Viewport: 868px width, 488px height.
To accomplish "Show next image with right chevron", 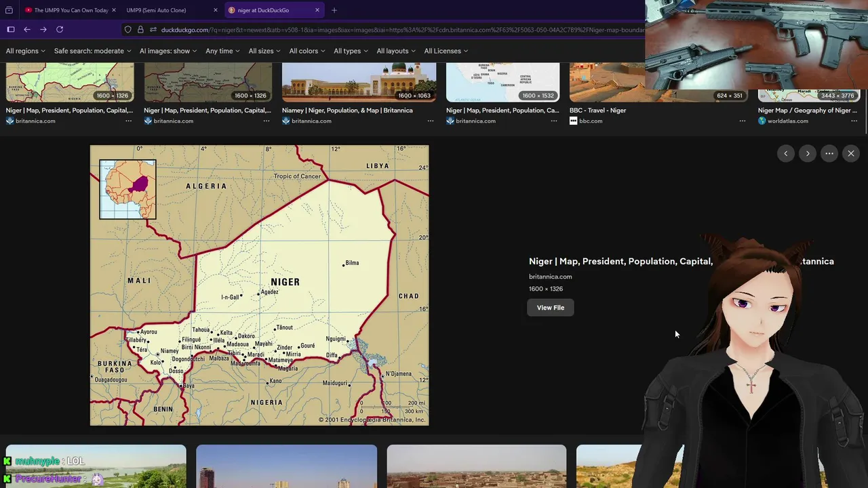I will click(x=808, y=153).
